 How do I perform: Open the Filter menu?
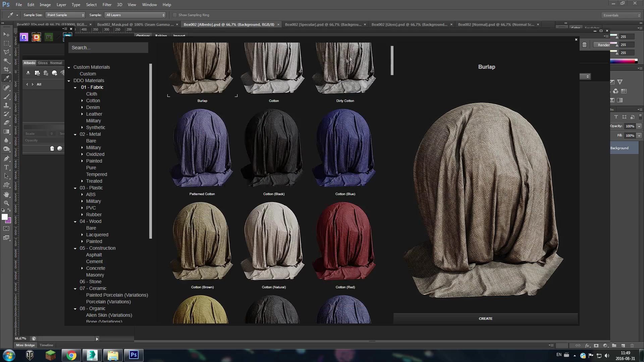click(x=107, y=5)
